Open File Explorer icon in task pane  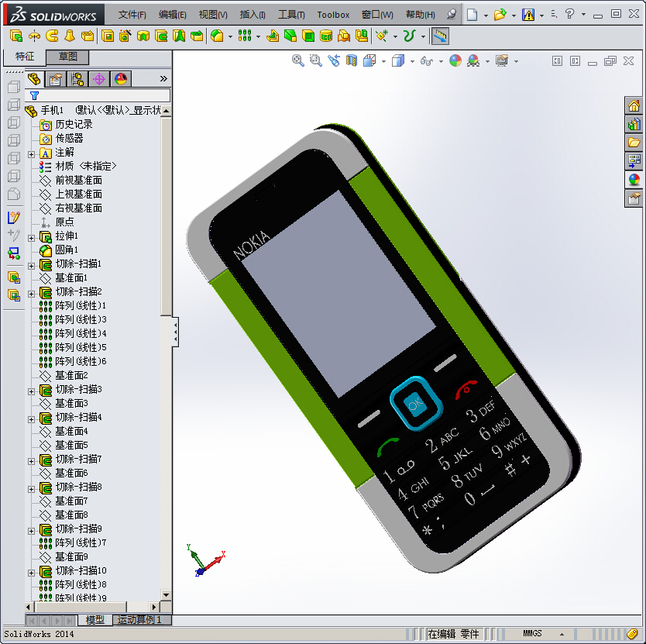pyautogui.click(x=634, y=143)
